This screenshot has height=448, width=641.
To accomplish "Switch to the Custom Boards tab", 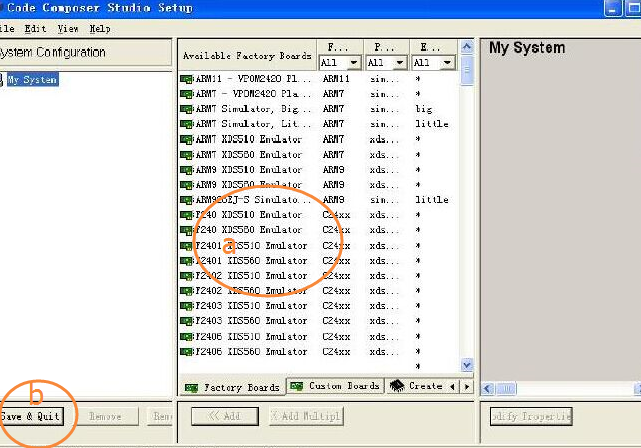I will [336, 386].
